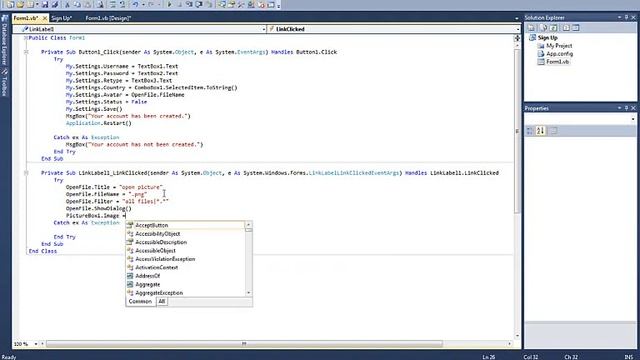Click the Cut toolbar icon
Viewport: 640px width, 360px height.
click(x=67, y=5)
